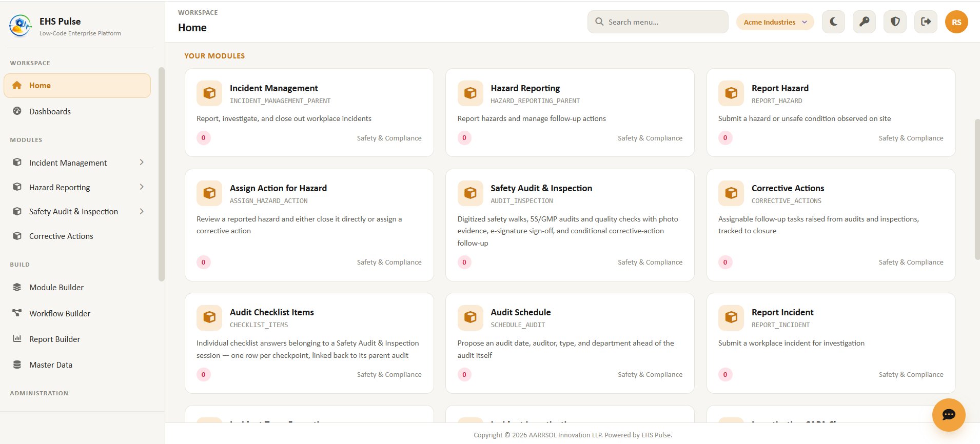Click the logout arrow icon
Screen dimensions: 980x444
(926, 22)
